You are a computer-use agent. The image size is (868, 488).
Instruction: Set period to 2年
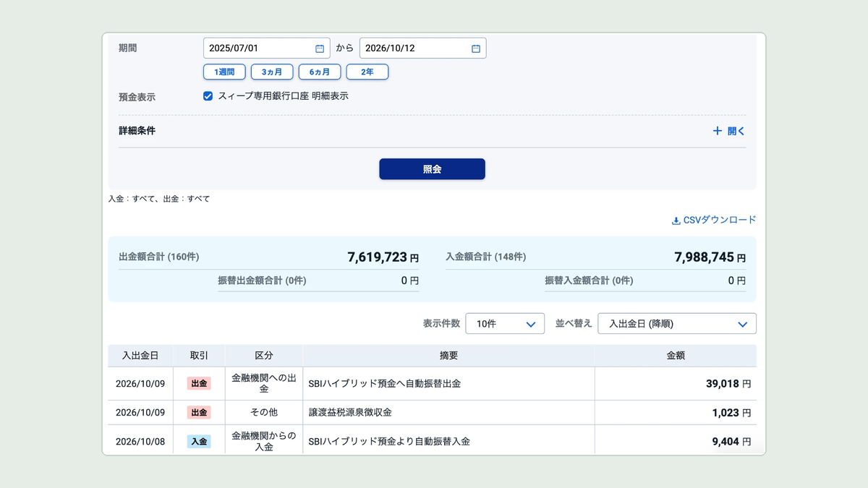pos(367,72)
